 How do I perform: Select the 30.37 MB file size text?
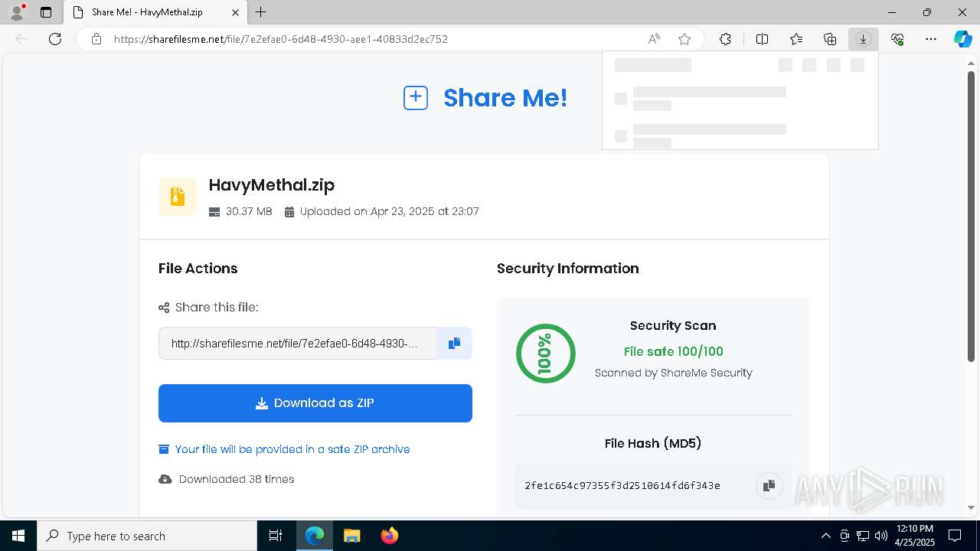coord(249,212)
